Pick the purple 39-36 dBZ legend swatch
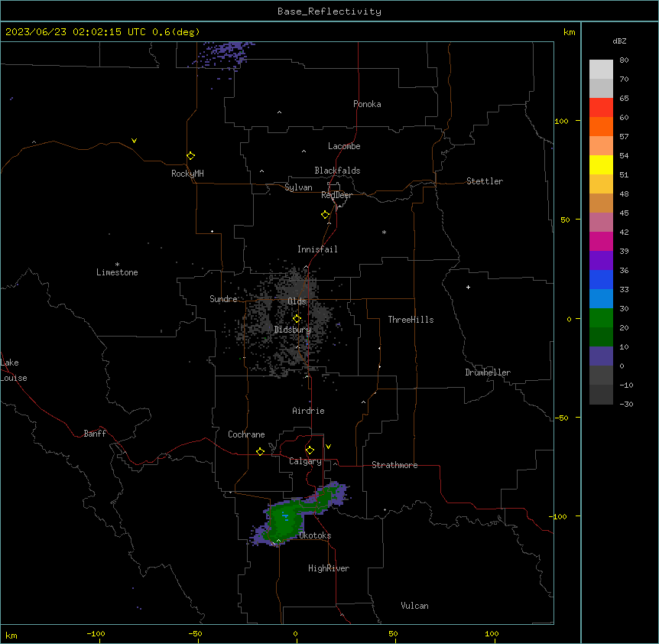 [601, 261]
